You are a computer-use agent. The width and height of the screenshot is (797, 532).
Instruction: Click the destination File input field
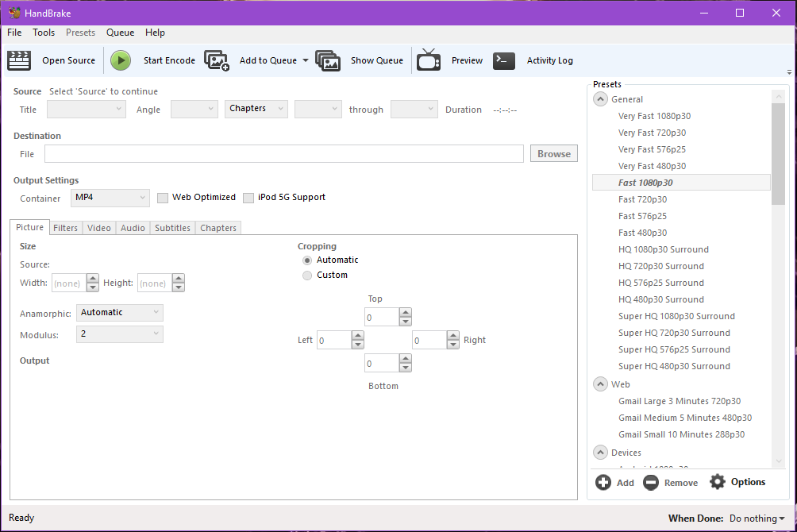(x=283, y=154)
